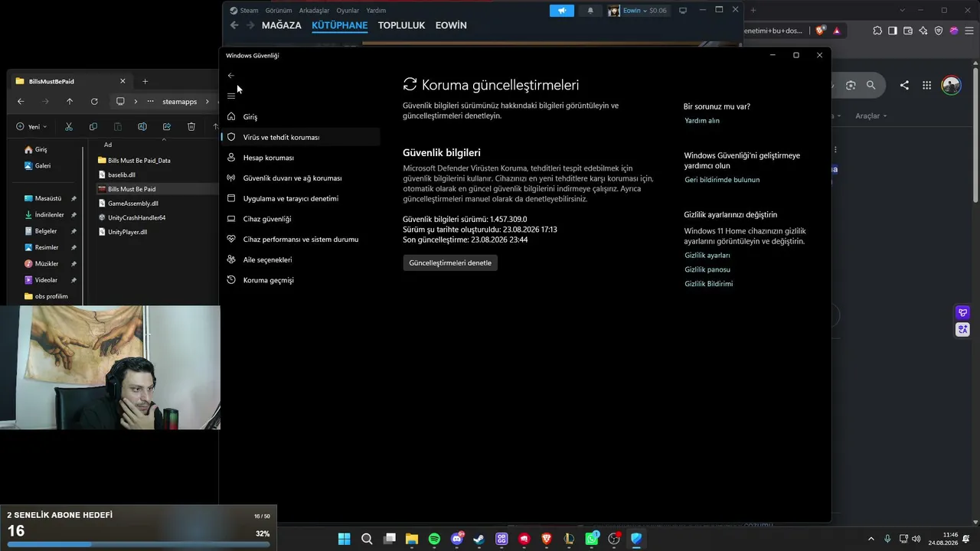The height and width of the screenshot is (551, 980).
Task: Show hidden system tray icons
Action: tap(871, 539)
